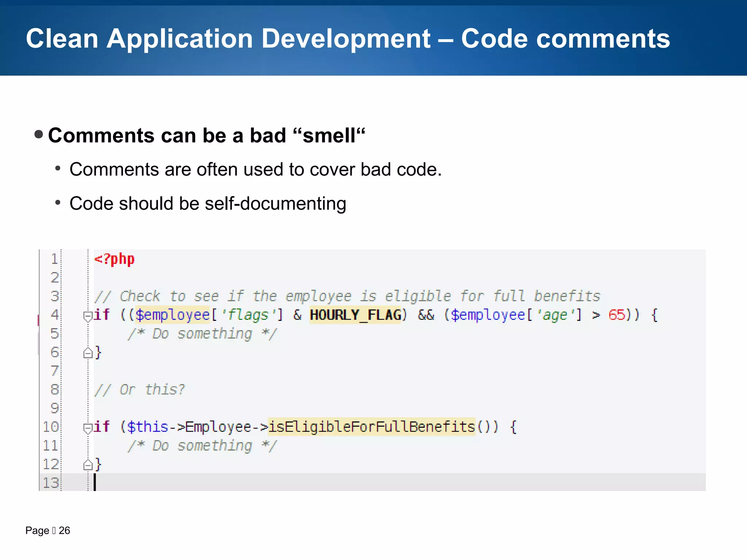Screen dimensions: 747x560
Task: Click line number 1 in the gutter
Action: point(54,259)
